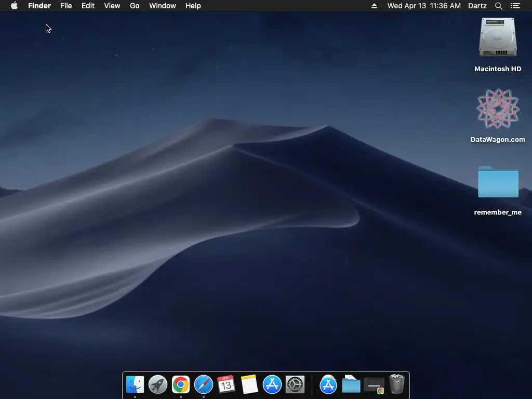The image size is (532, 399).
Task: Click the eject icon in menu bar
Action: [374, 6]
